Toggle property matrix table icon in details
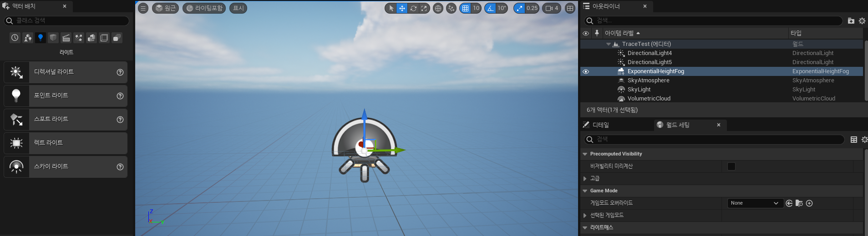 854,140
